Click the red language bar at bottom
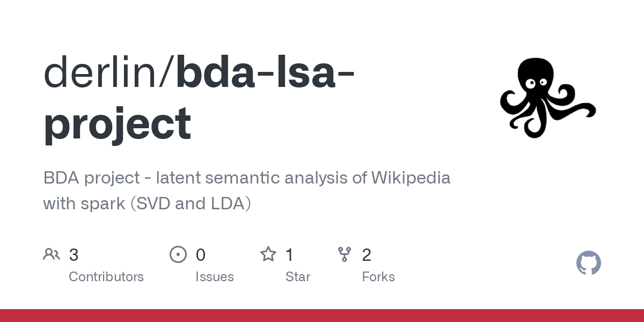 coord(322,316)
